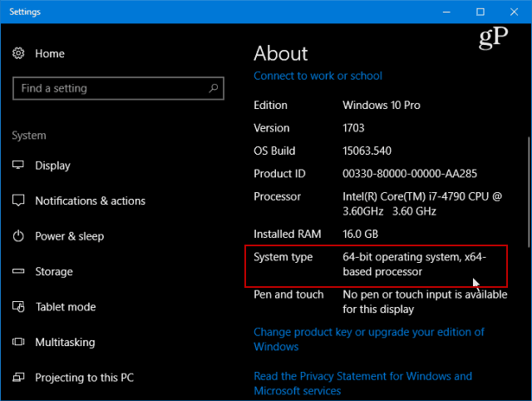Click the vertical scrollbar thumb in About

[x=529, y=192]
